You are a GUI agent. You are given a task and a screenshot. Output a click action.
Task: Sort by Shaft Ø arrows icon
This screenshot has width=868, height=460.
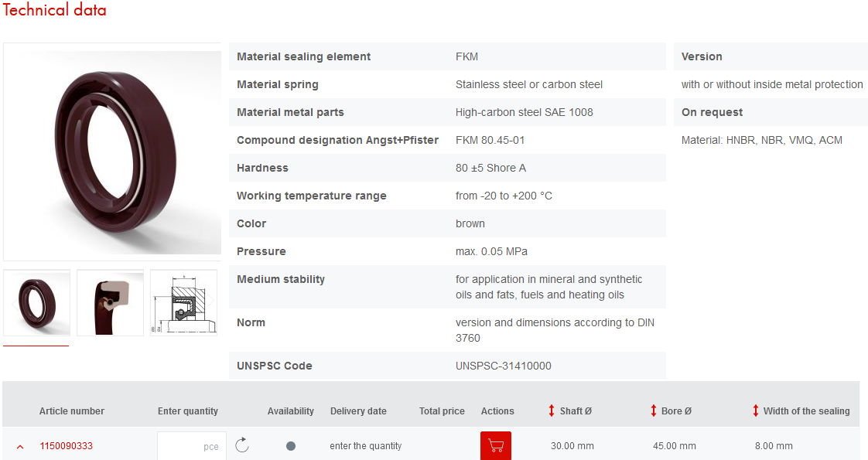(552, 411)
